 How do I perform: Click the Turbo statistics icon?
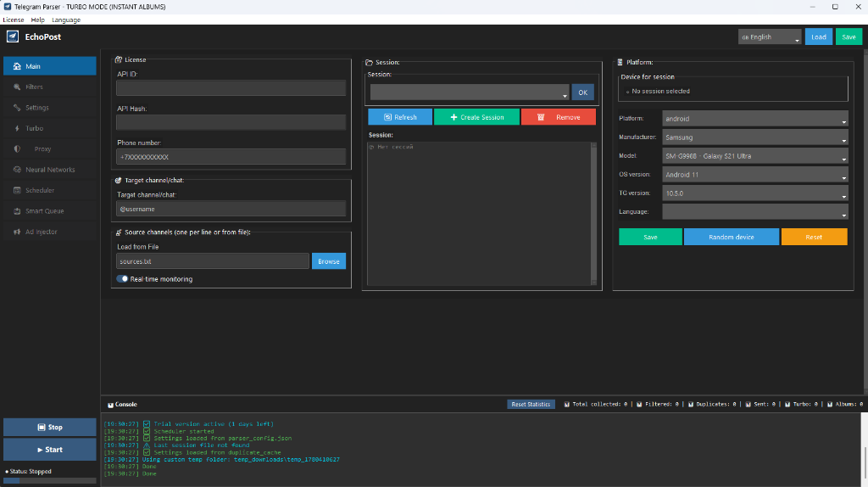[x=787, y=405]
